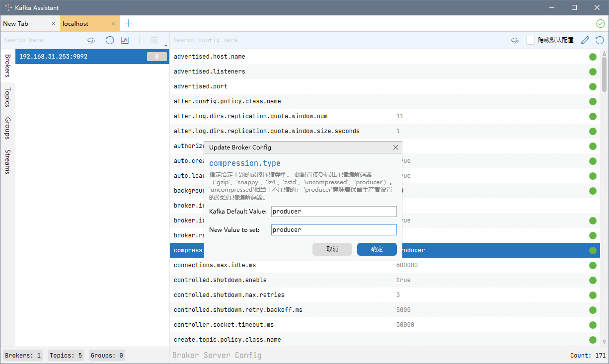Toggle the 隐藏默认配置 checkbox

click(531, 40)
